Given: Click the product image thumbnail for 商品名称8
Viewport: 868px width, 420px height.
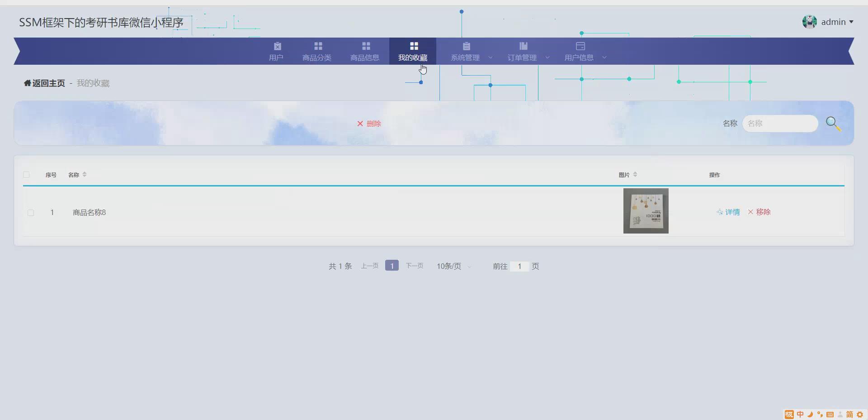Looking at the screenshot, I should (646, 211).
